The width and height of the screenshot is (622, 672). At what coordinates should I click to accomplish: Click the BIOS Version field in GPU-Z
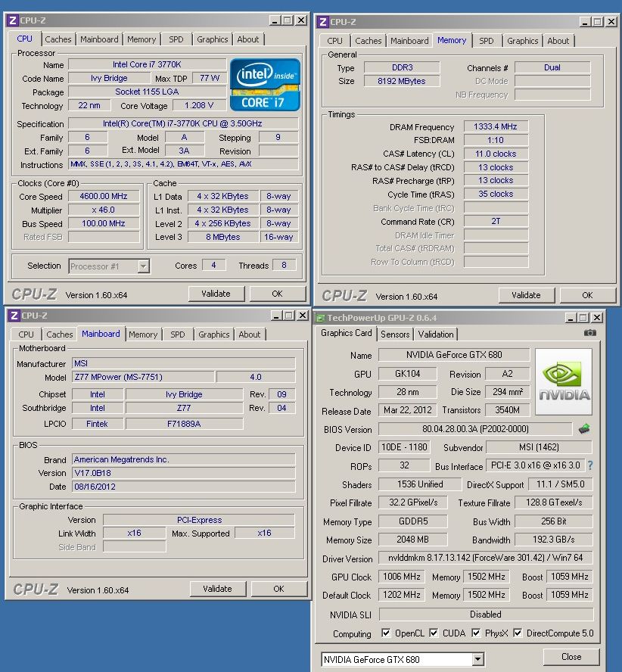coord(474,429)
